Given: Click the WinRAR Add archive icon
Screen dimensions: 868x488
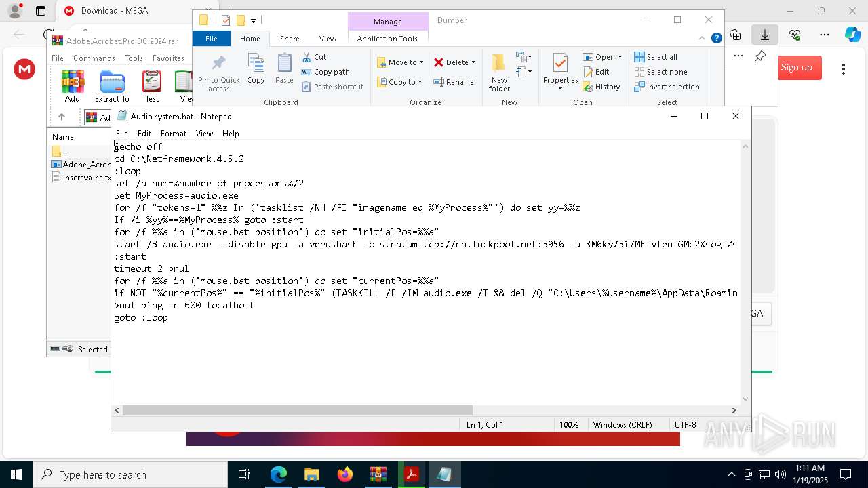Looking at the screenshot, I should [x=73, y=86].
